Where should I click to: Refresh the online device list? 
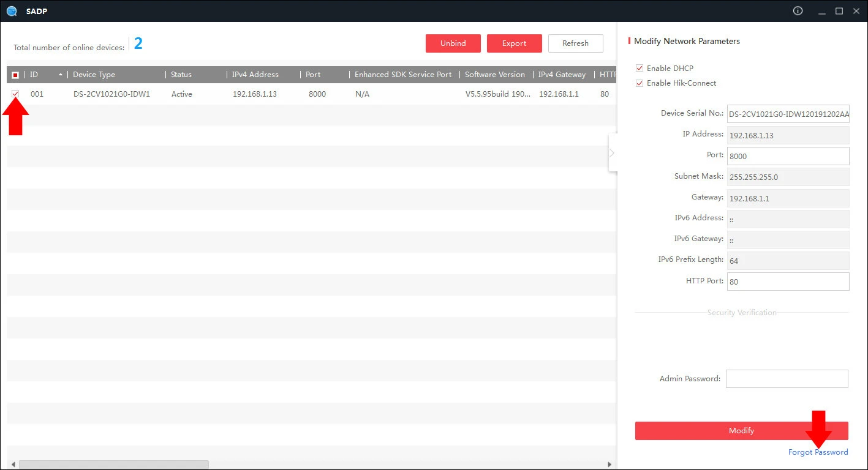[575, 43]
